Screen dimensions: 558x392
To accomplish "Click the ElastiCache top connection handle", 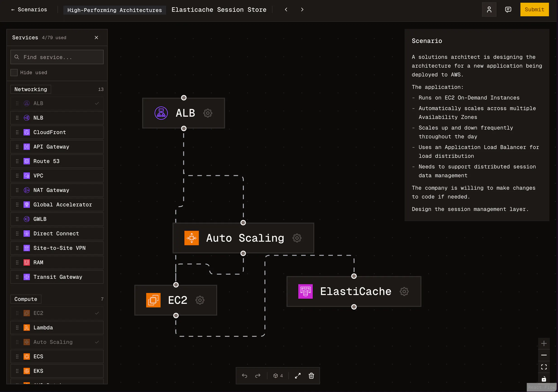I will (x=354, y=276).
